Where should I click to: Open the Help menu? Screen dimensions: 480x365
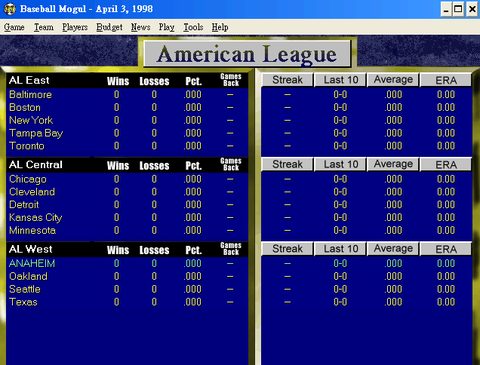220,27
